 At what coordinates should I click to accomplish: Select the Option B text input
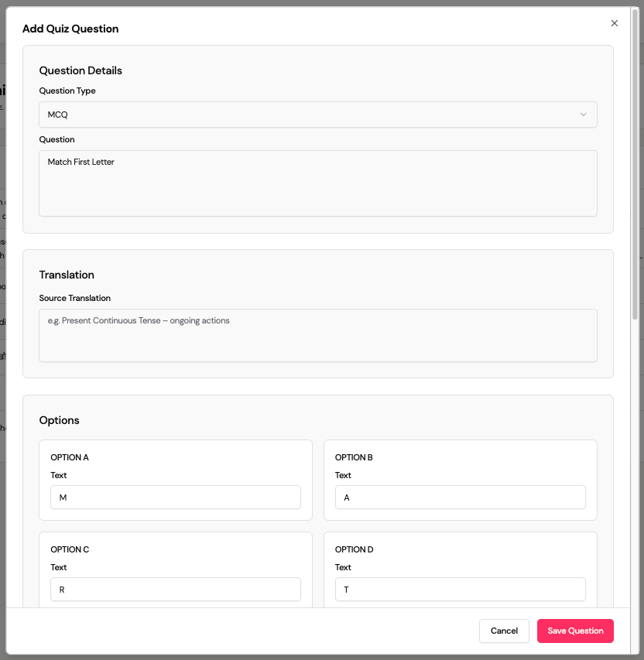pos(460,498)
